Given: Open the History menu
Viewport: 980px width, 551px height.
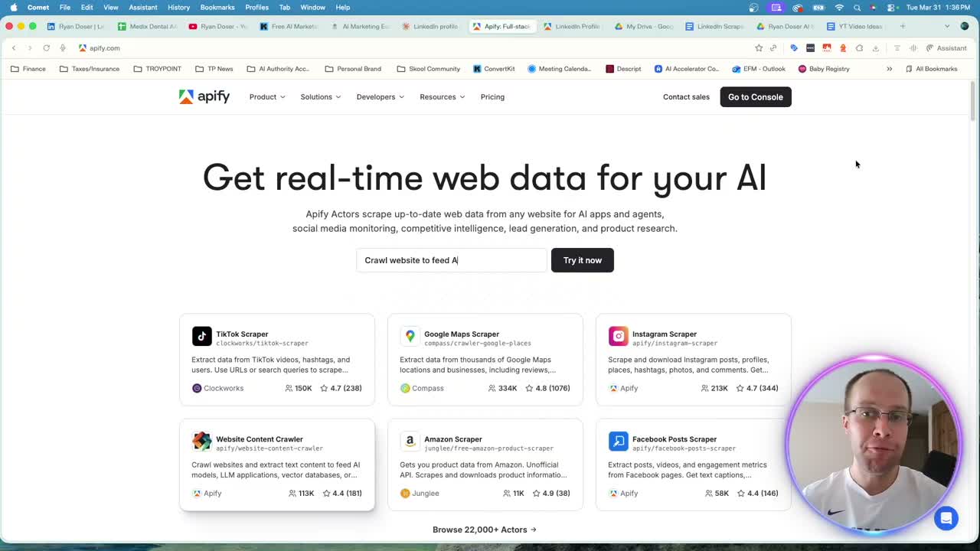Looking at the screenshot, I should 178,8.
